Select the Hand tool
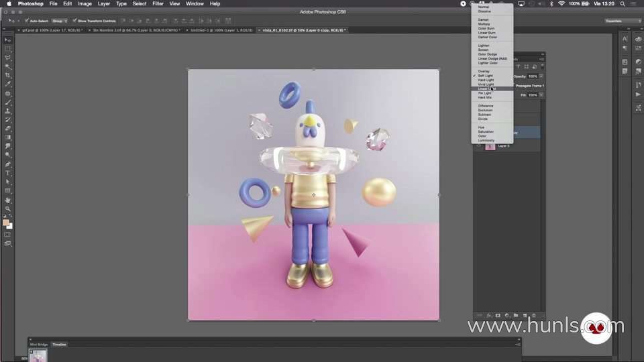Viewport: 644px width, 362px height. (x=8, y=200)
